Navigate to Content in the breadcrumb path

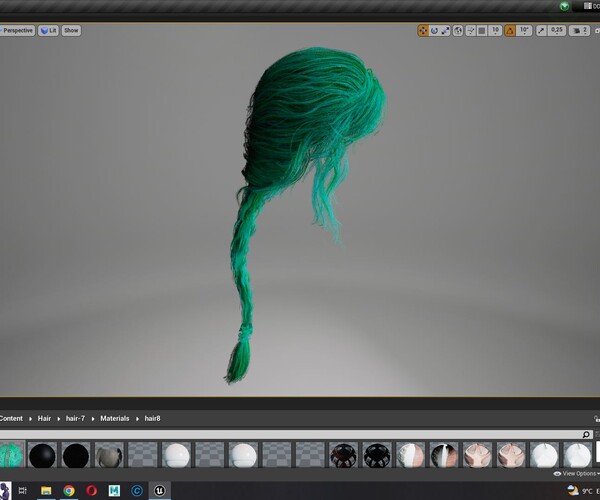11,419
